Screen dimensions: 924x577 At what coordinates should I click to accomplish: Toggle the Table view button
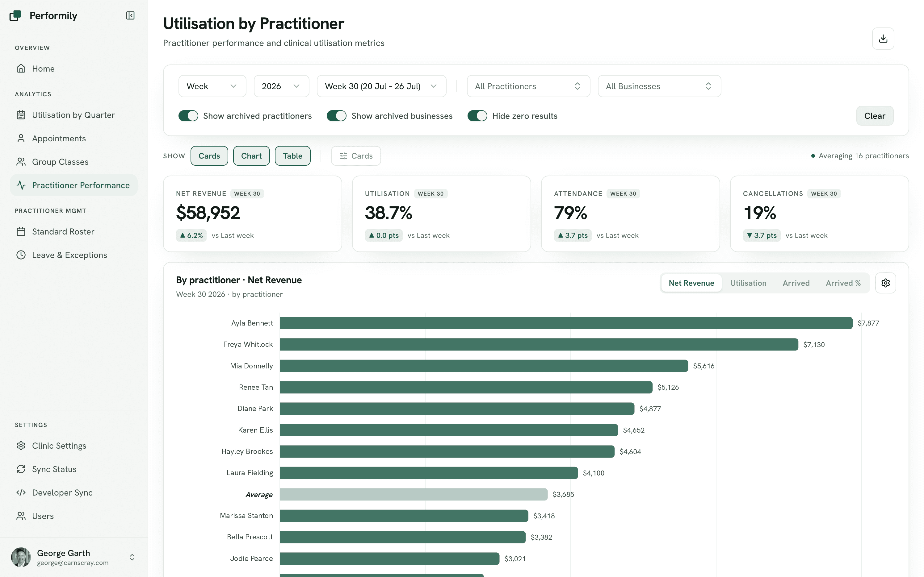pos(292,156)
